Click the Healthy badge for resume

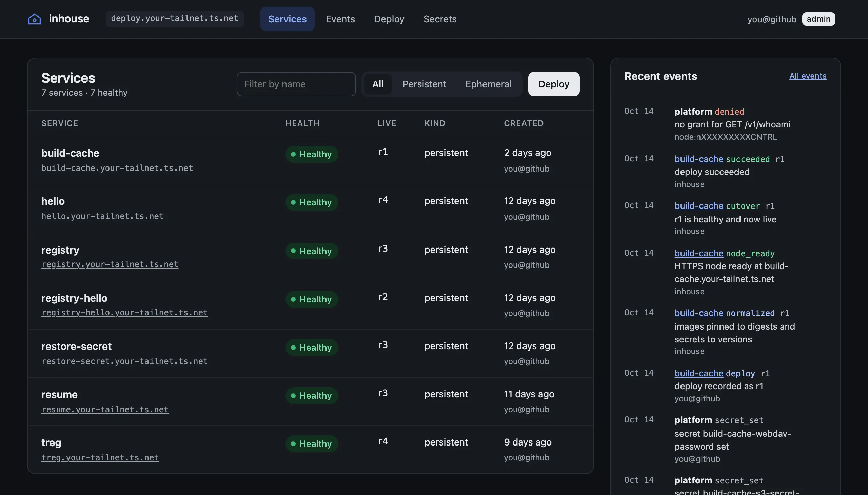312,396
